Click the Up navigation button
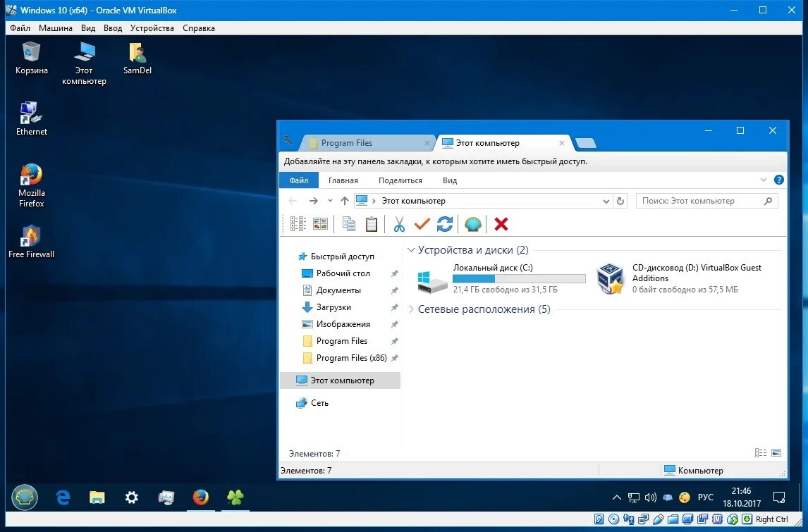 click(x=345, y=201)
